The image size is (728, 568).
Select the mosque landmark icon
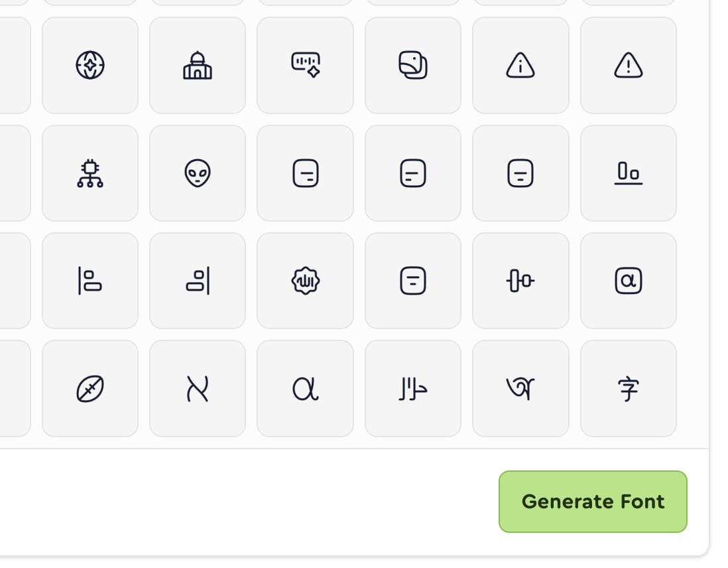197,65
